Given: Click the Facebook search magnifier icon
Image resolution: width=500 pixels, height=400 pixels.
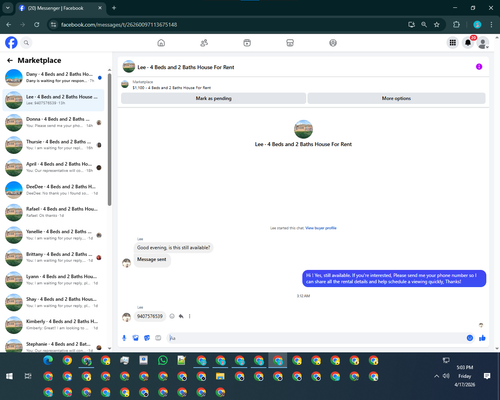Looking at the screenshot, I should [26, 43].
